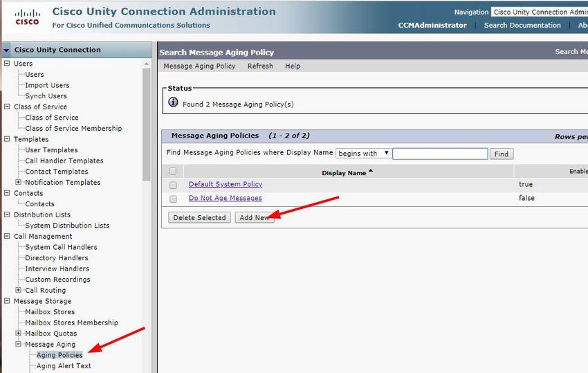This screenshot has width=588, height=373.
Task: Click the Display Name search text field
Action: tap(440, 154)
